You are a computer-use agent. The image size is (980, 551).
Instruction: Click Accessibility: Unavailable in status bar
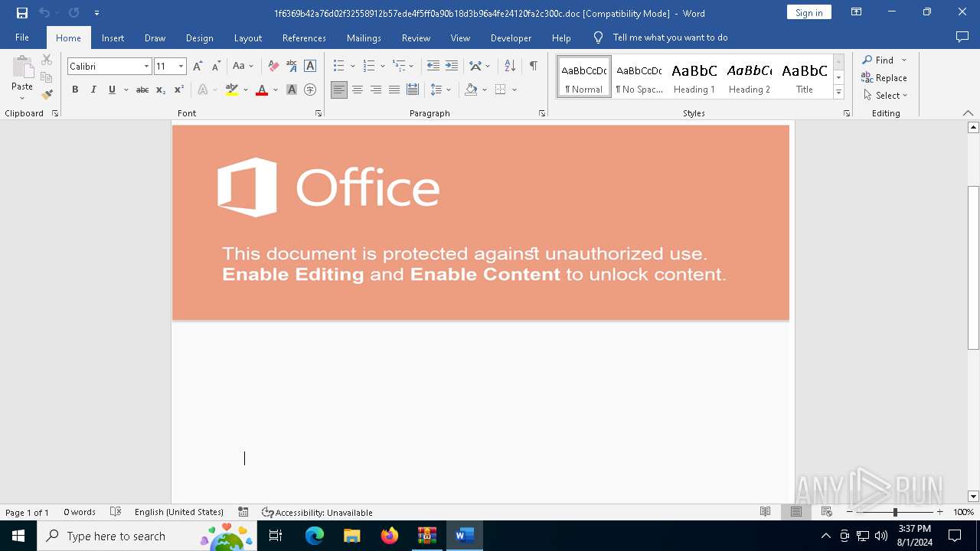coord(317,512)
